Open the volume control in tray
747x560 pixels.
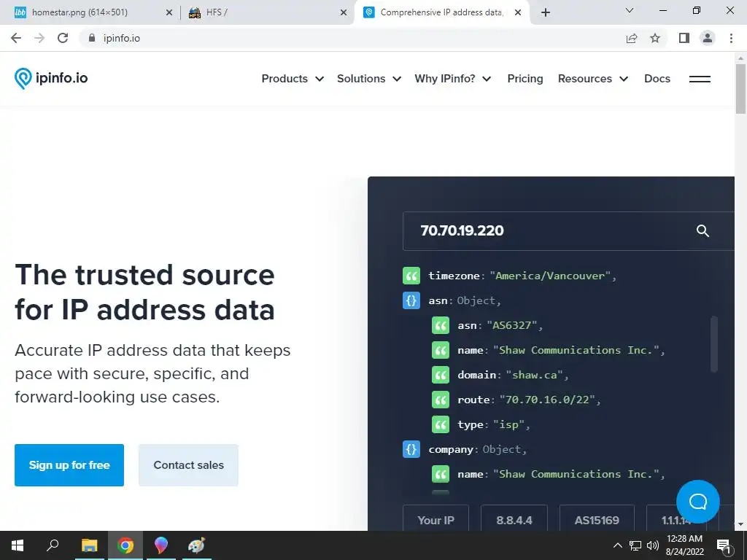pos(653,545)
